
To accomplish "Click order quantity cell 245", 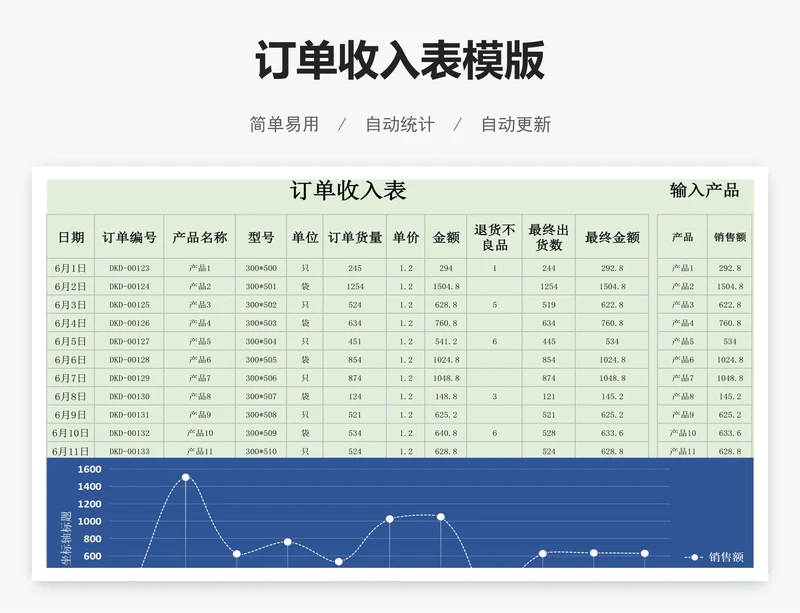I will 355,268.
